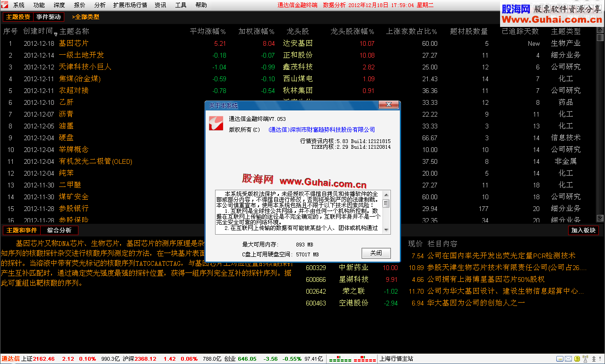605x364 pixels.
Task: Click the 上海行情主站 server label
Action: [x=396, y=359]
